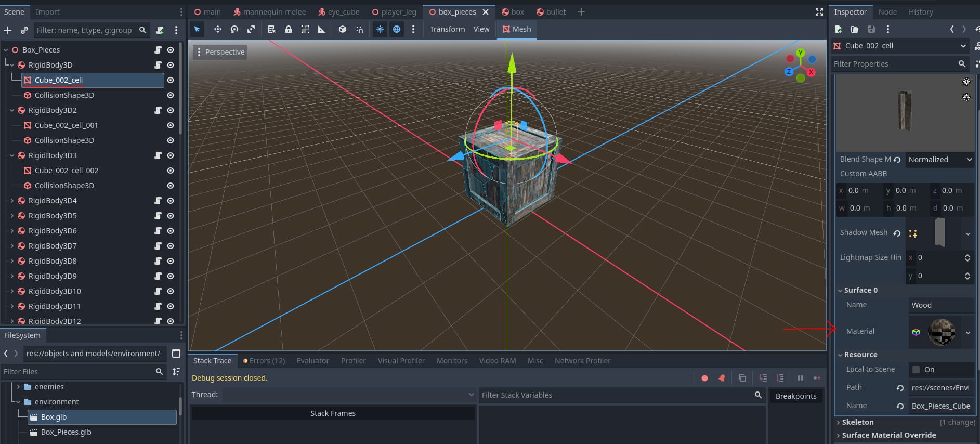This screenshot has width=980, height=444.
Task: Click the Perspective view button
Action: coord(220,52)
